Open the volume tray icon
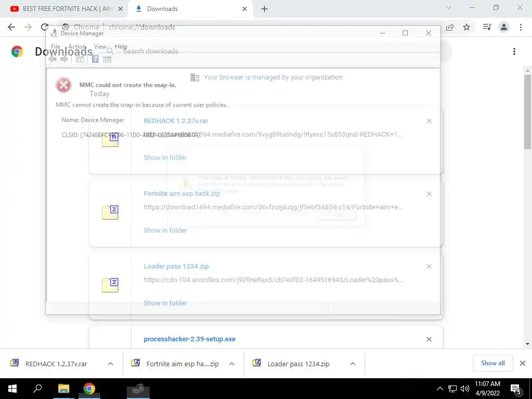Viewport: 532px width, 399px height. point(465,389)
